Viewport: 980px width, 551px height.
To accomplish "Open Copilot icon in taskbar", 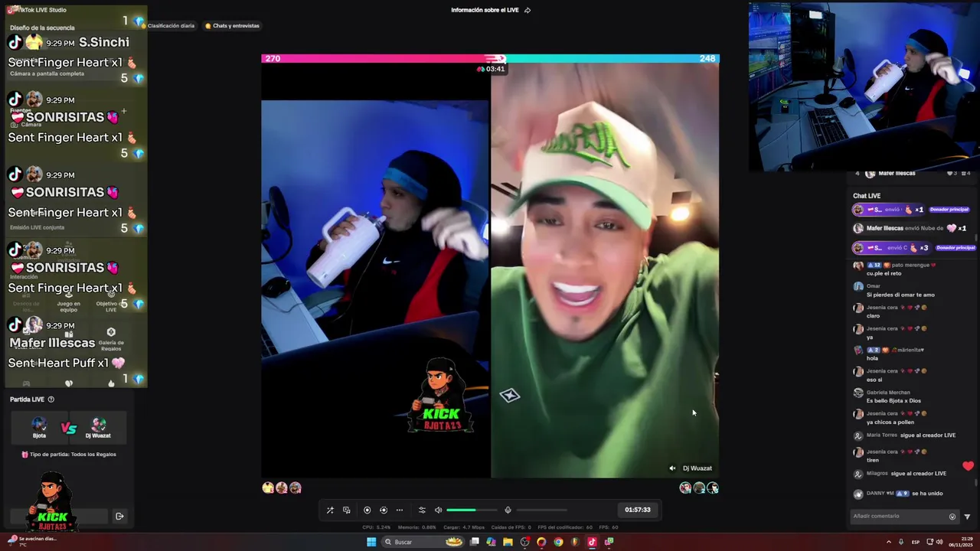I will click(x=491, y=542).
